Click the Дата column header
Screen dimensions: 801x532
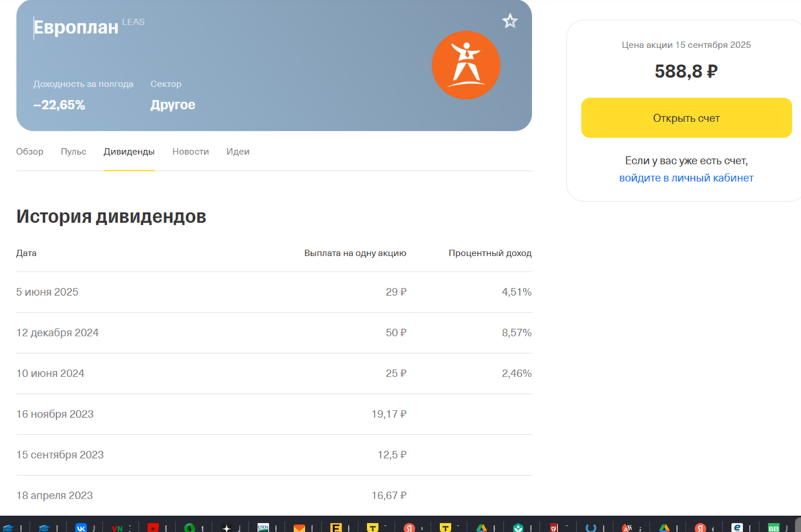[x=27, y=253]
